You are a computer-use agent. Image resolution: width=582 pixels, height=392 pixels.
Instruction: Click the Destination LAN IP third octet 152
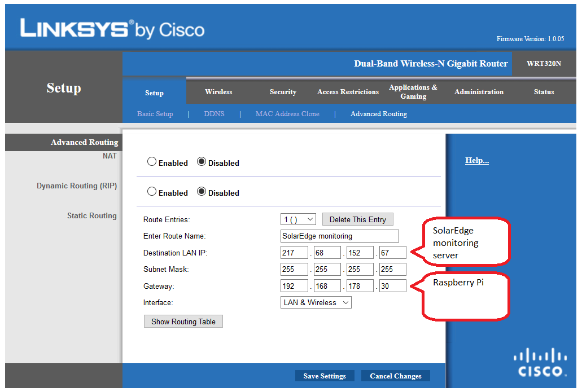[360, 253]
